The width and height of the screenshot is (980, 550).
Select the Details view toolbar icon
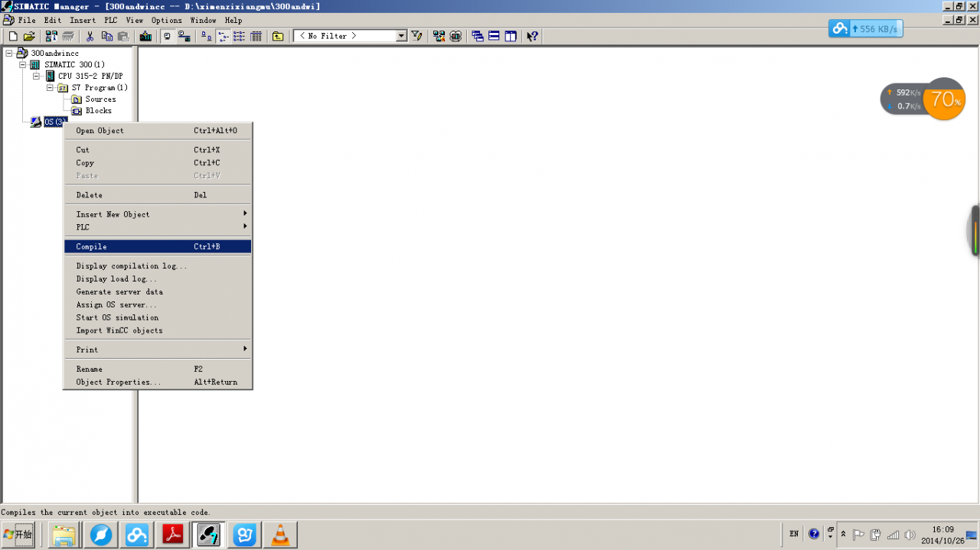click(x=256, y=36)
